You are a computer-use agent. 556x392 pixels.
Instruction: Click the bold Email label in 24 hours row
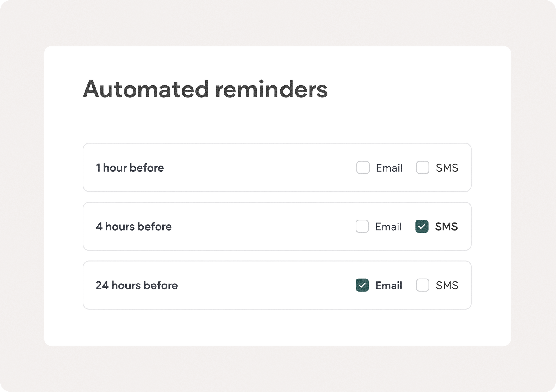389,285
